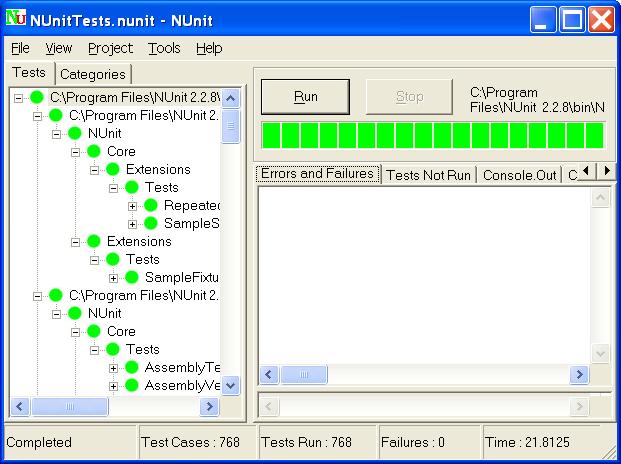Click the green test progress bar
The height and width of the screenshot is (464, 621).
click(433, 135)
